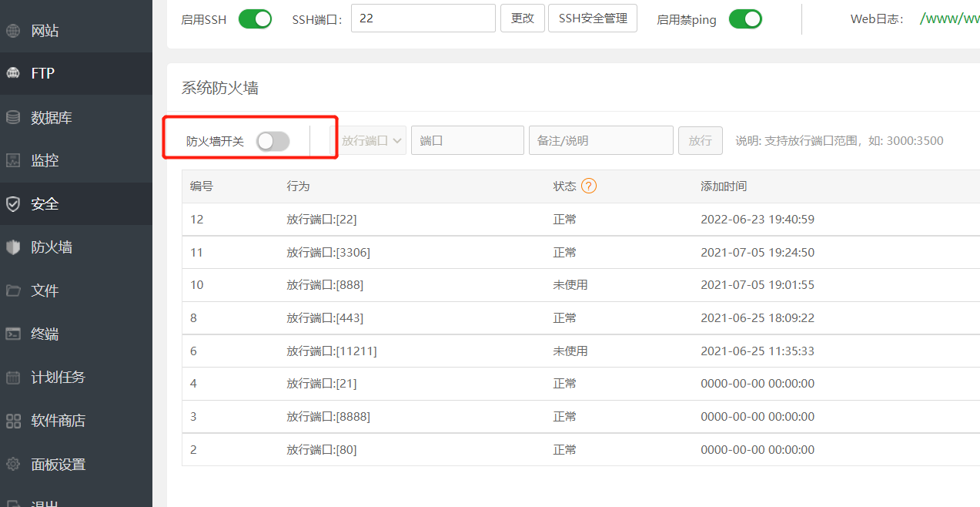The image size is (980, 507).
Task: Click the FTP sidebar icon
Action: coord(13,73)
